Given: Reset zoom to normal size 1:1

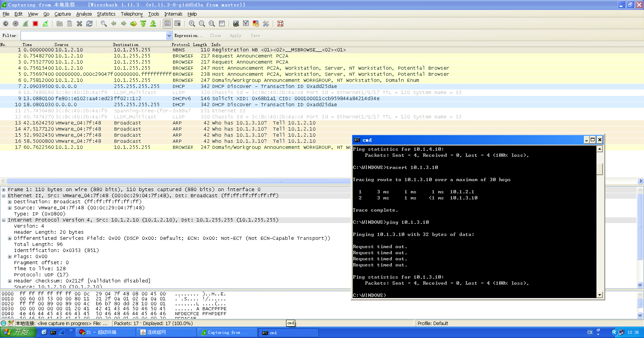Looking at the screenshot, I should tap(212, 24).
